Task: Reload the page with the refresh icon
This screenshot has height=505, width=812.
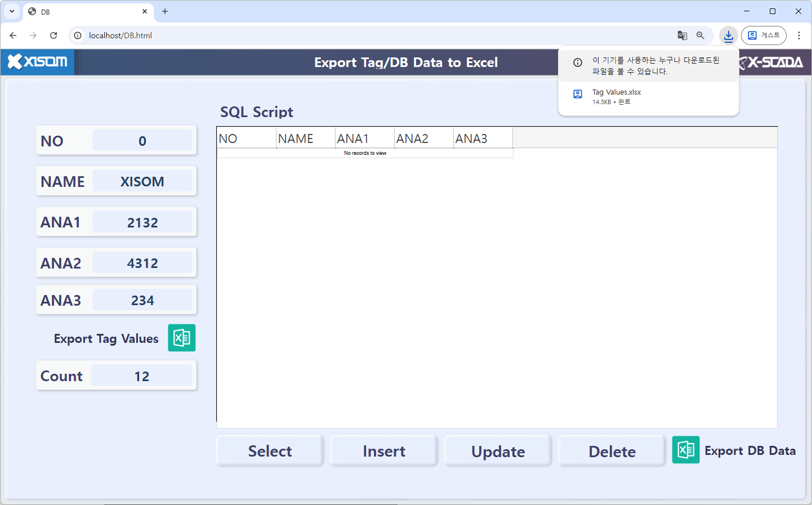Action: click(x=53, y=35)
